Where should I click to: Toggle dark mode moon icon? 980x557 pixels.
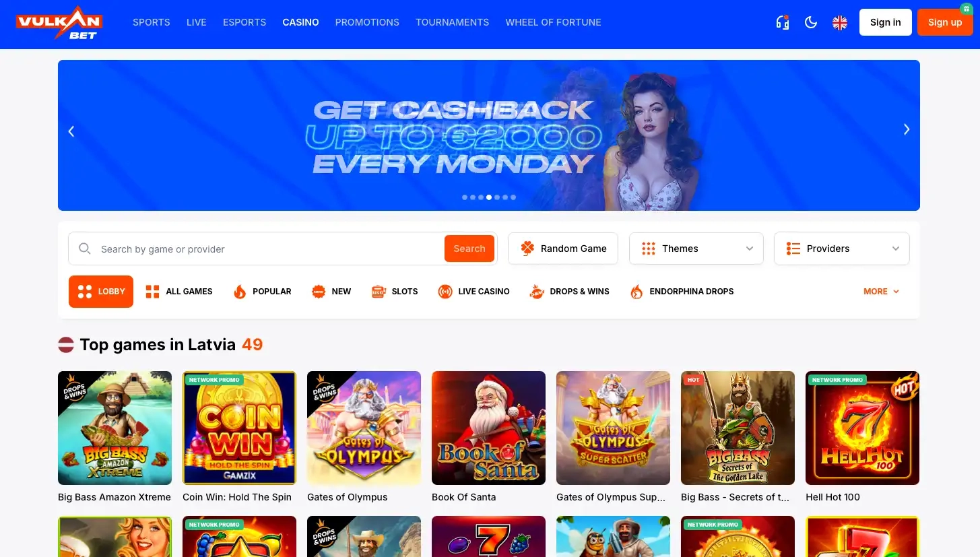tap(811, 22)
